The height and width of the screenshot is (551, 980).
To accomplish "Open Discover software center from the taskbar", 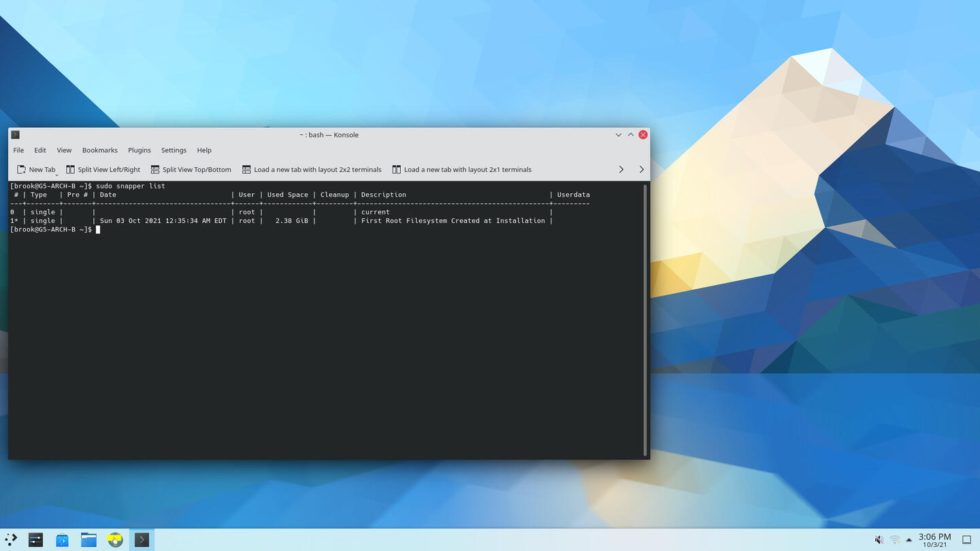I will coord(62,539).
